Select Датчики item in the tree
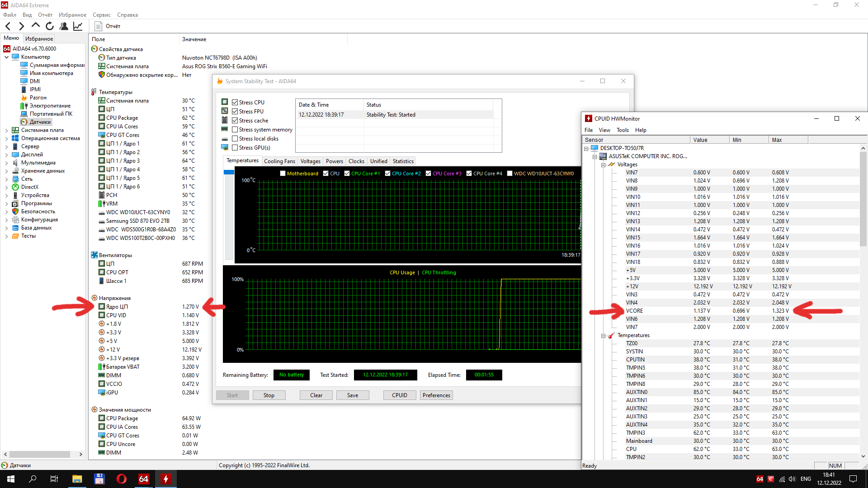This screenshot has height=488, width=868. click(x=40, y=122)
